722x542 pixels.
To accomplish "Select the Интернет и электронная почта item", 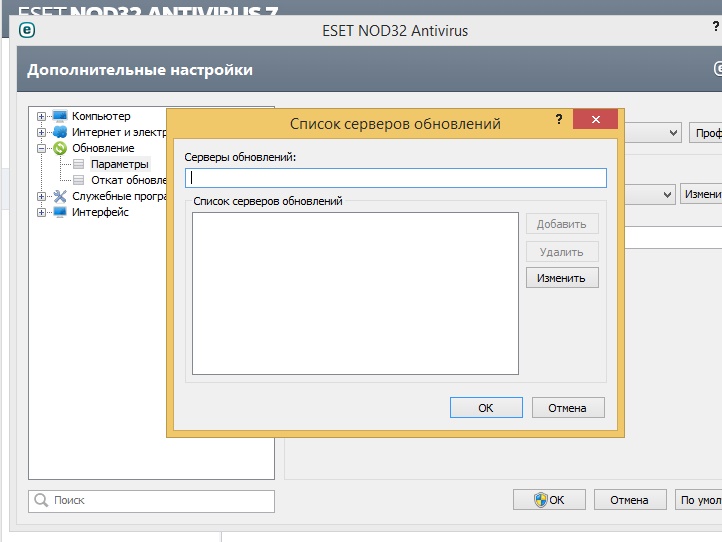I will click(119, 132).
